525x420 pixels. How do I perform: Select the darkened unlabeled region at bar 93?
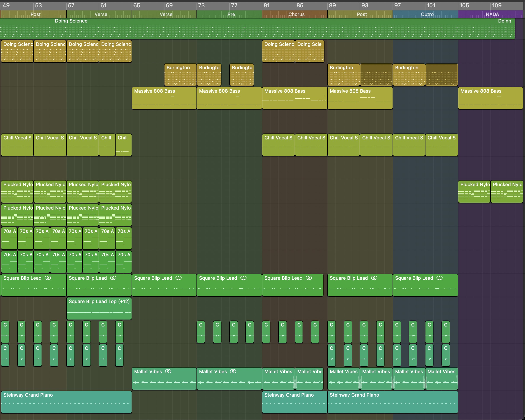coord(376,74)
